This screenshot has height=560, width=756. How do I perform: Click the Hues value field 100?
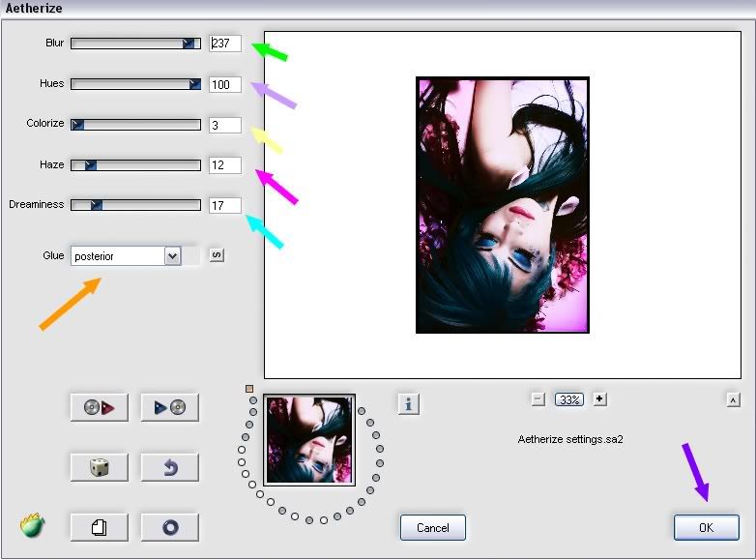[225, 85]
